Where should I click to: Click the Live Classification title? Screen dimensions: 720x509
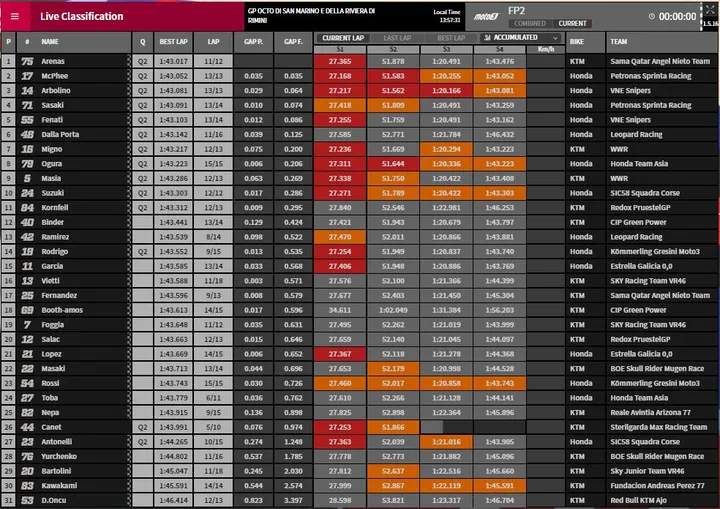(x=82, y=17)
